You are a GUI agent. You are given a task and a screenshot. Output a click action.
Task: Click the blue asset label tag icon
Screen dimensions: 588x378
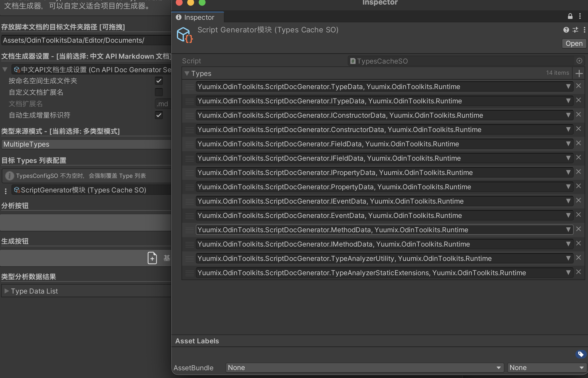pos(581,354)
